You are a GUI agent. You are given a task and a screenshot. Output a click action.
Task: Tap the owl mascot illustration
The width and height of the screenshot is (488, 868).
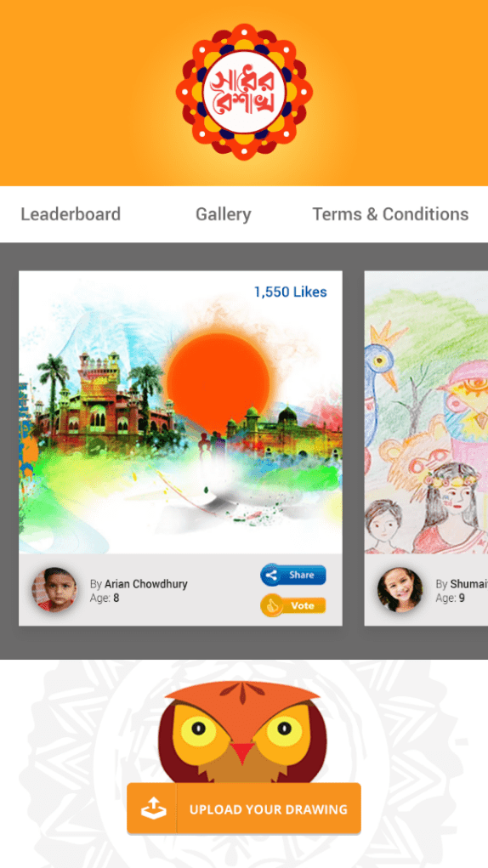[x=243, y=733]
